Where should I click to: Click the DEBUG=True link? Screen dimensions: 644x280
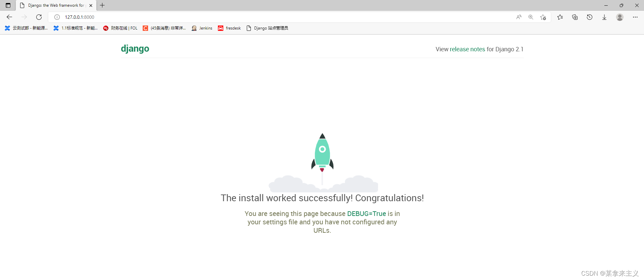(367, 214)
